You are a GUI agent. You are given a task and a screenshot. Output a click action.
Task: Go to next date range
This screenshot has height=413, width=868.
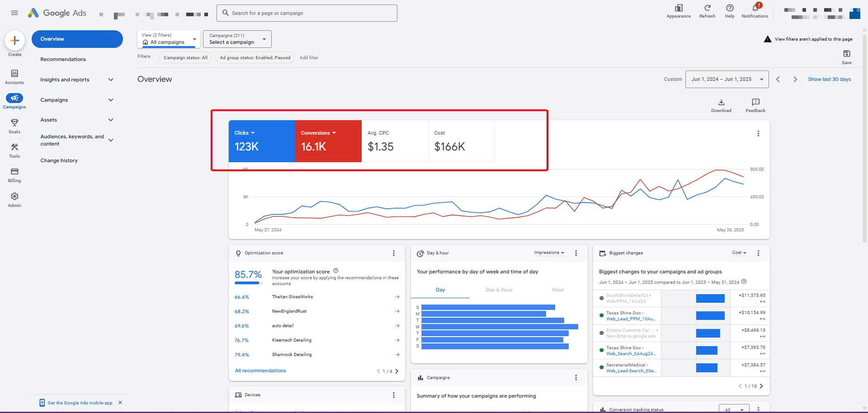pos(795,79)
